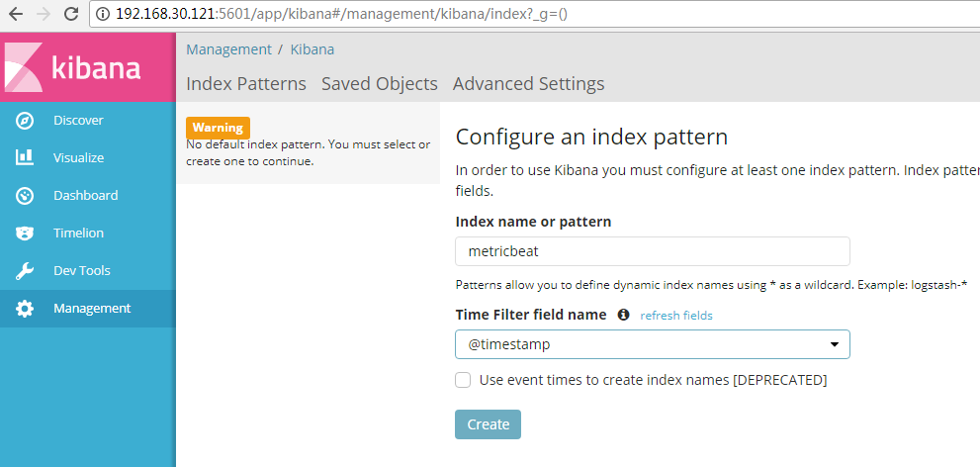The image size is (980, 467).
Task: View site info icon in address bar
Action: (103, 14)
